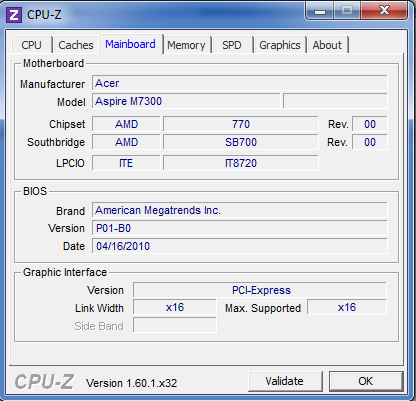416x401 pixels.
Task: Click the disabled maximize button
Action: pos(347,11)
